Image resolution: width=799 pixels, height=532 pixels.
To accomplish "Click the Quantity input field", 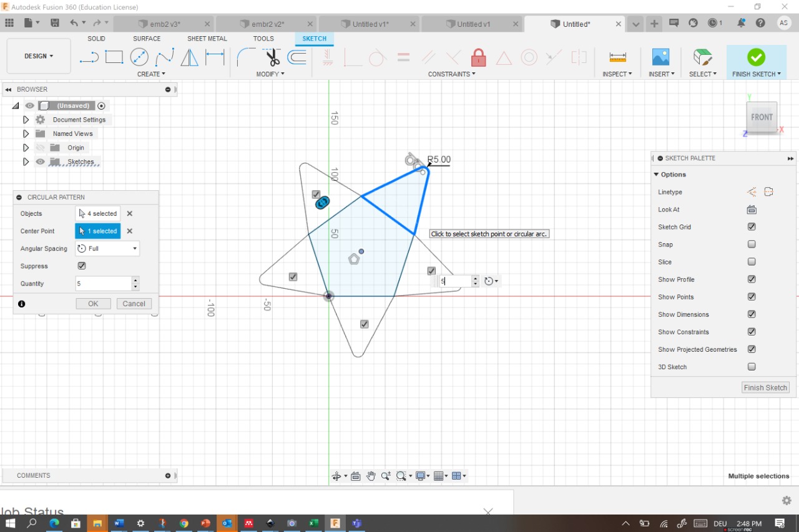I will pos(103,283).
